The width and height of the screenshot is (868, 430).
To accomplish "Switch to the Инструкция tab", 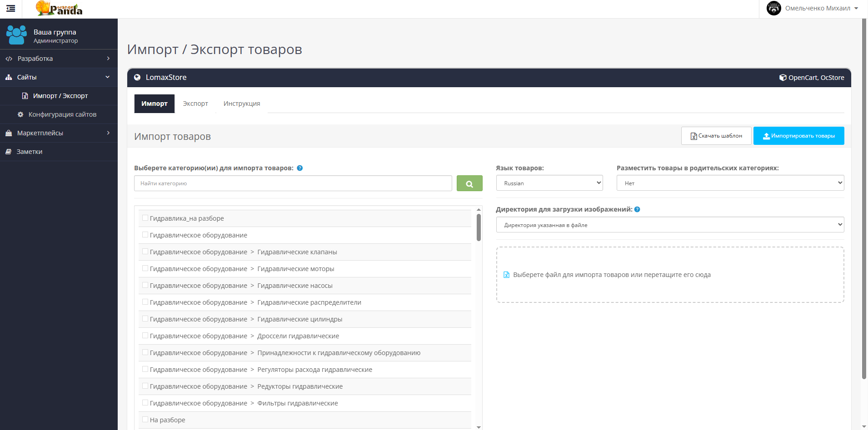I will point(242,104).
